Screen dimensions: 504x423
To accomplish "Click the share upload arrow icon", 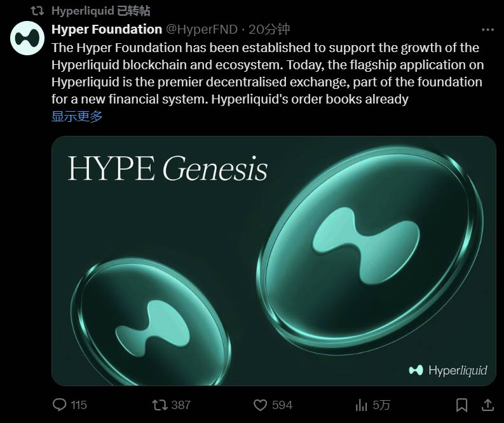I will [x=487, y=405].
